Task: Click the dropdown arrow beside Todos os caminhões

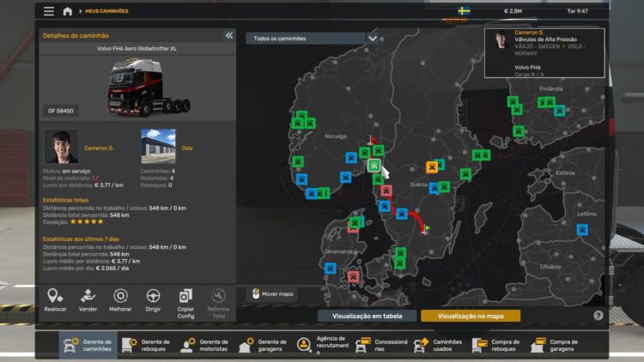Action: [x=372, y=38]
